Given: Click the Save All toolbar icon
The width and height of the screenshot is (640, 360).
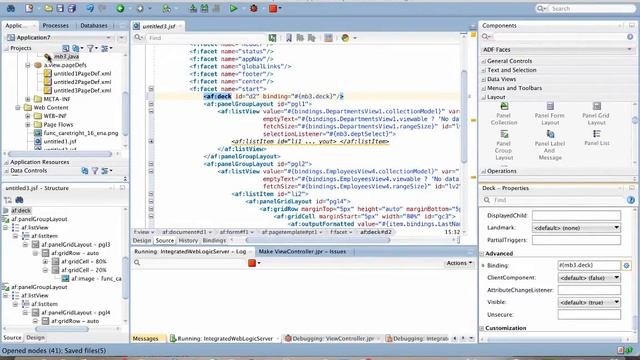Looking at the screenshot, I should (x=72, y=8).
